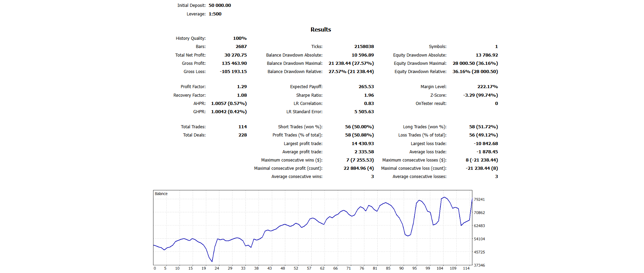Click the Results heading

[x=321, y=29]
